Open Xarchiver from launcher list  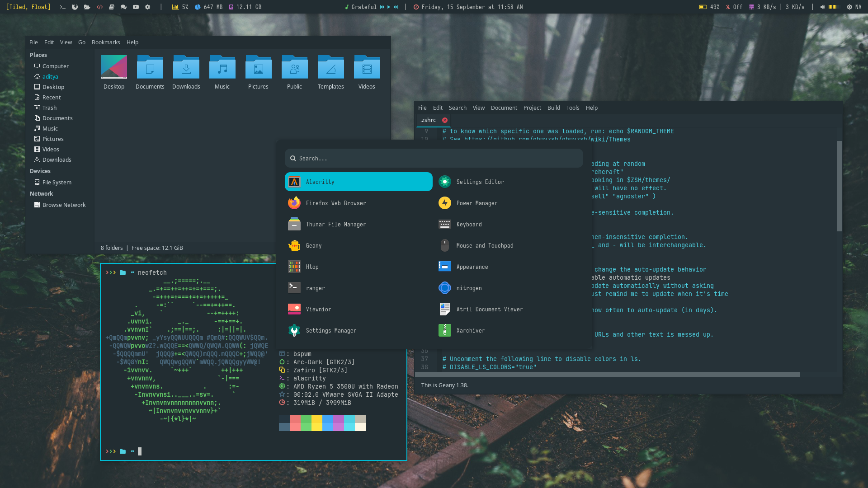click(x=470, y=331)
